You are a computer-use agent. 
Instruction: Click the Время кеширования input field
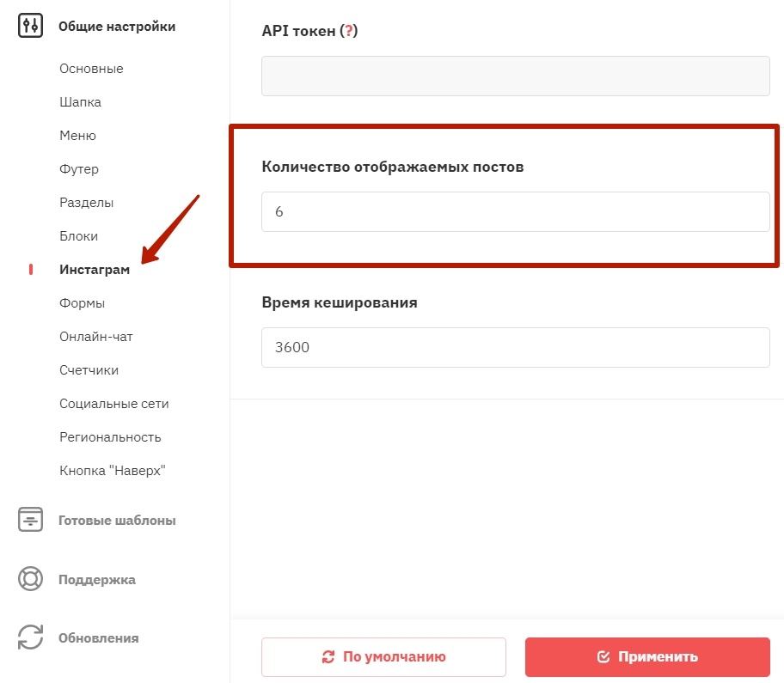pyautogui.click(x=516, y=347)
